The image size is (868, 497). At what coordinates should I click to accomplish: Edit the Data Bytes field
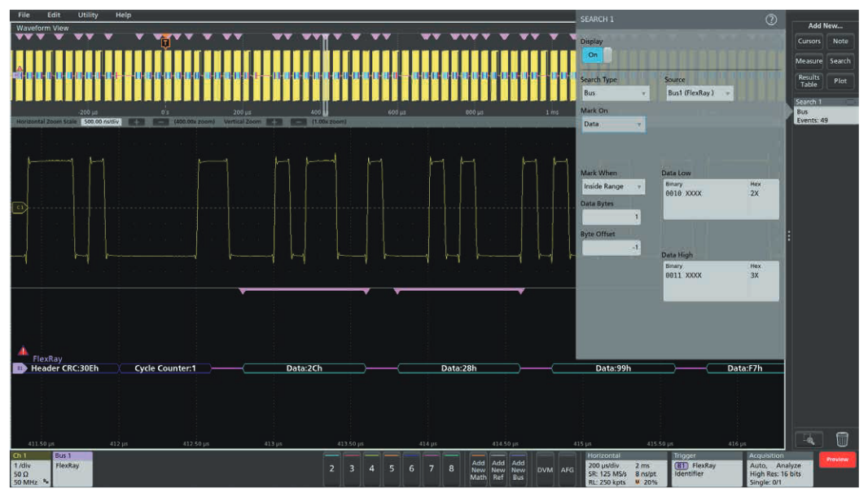(x=612, y=218)
